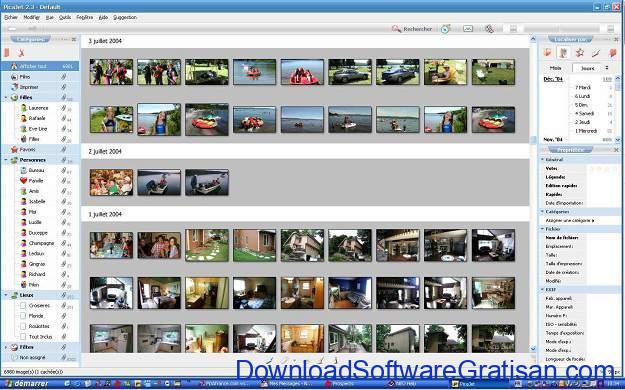
Task: Select the calendar locate icon in Localiser panel
Action: [x=563, y=52]
